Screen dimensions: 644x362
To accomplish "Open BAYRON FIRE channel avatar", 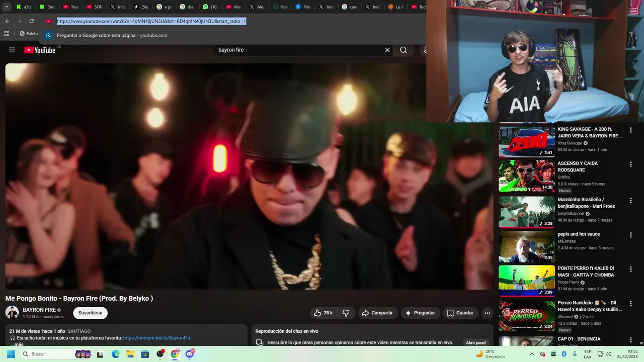I will tap(12, 312).
